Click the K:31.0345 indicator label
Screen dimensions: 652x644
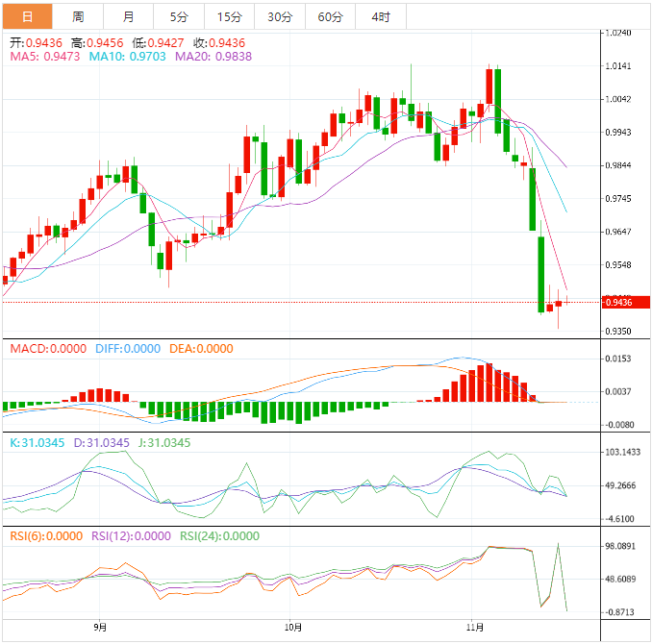click(38, 443)
